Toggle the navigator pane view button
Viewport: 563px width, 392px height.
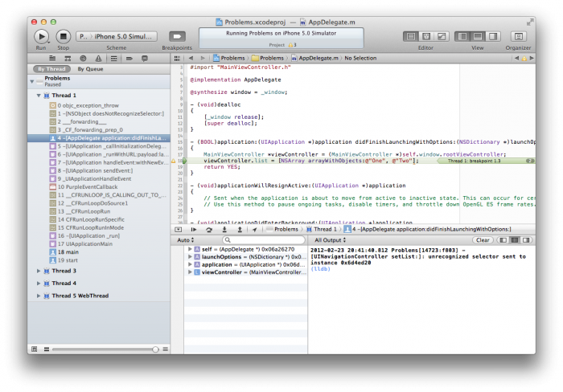tap(462, 36)
